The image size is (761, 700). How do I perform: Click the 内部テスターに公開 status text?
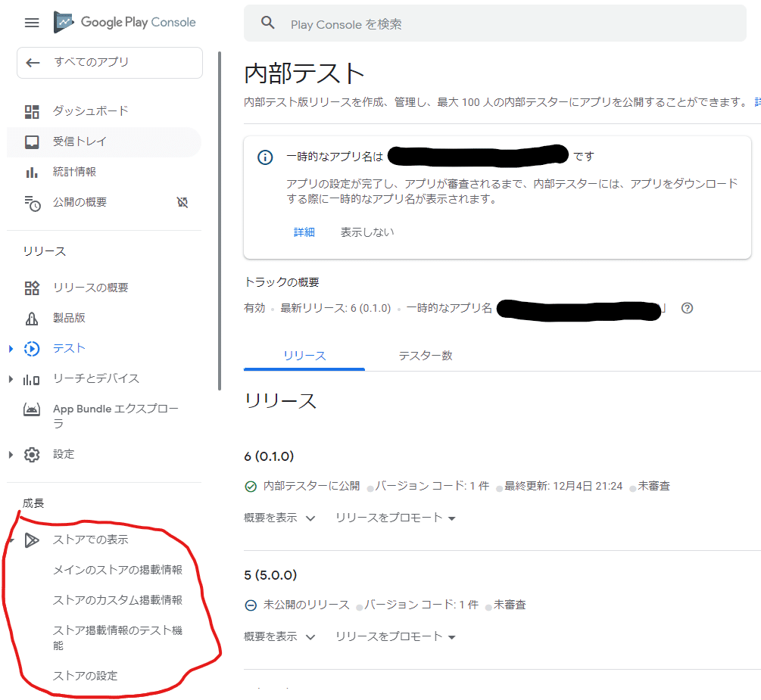311,486
